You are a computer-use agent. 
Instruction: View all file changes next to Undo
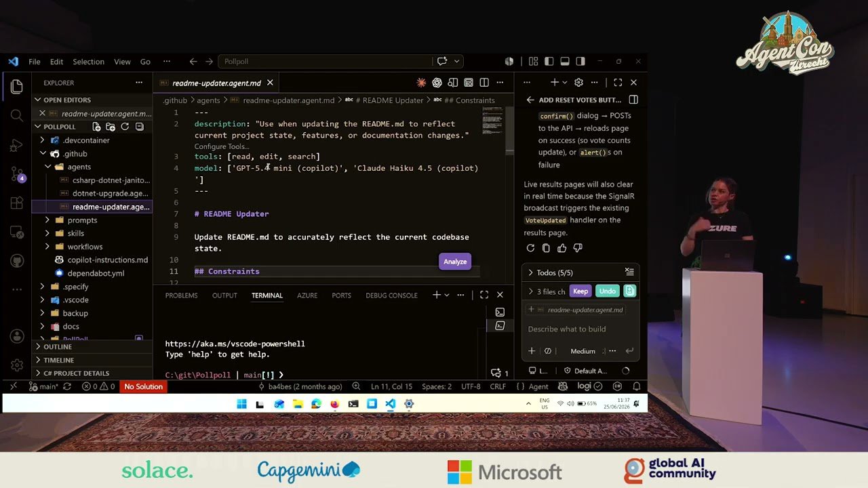click(629, 291)
